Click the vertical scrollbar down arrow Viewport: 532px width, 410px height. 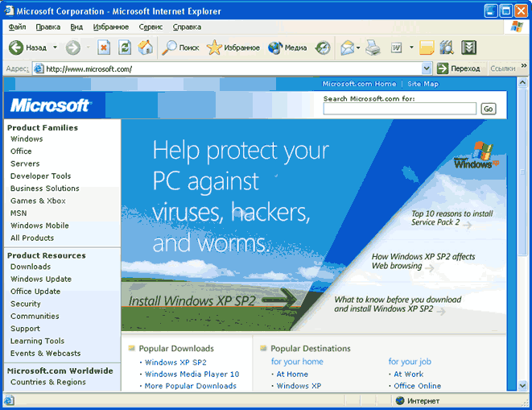click(x=522, y=386)
